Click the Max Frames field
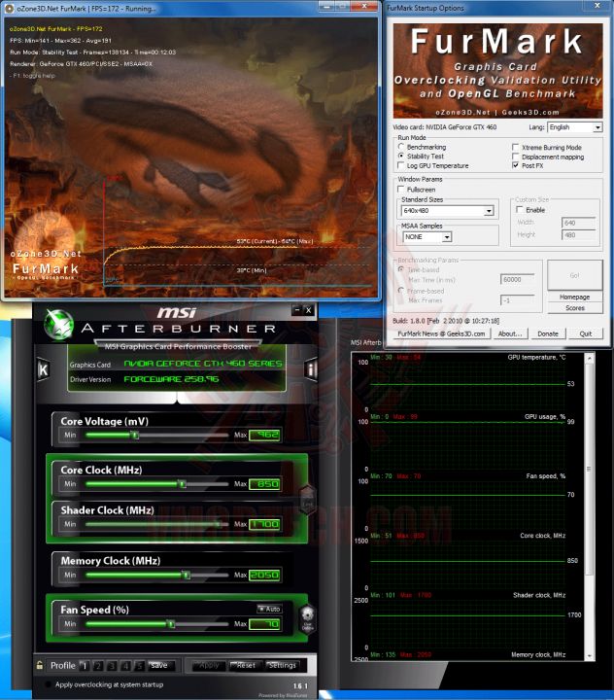The height and width of the screenshot is (700, 614). tap(517, 300)
